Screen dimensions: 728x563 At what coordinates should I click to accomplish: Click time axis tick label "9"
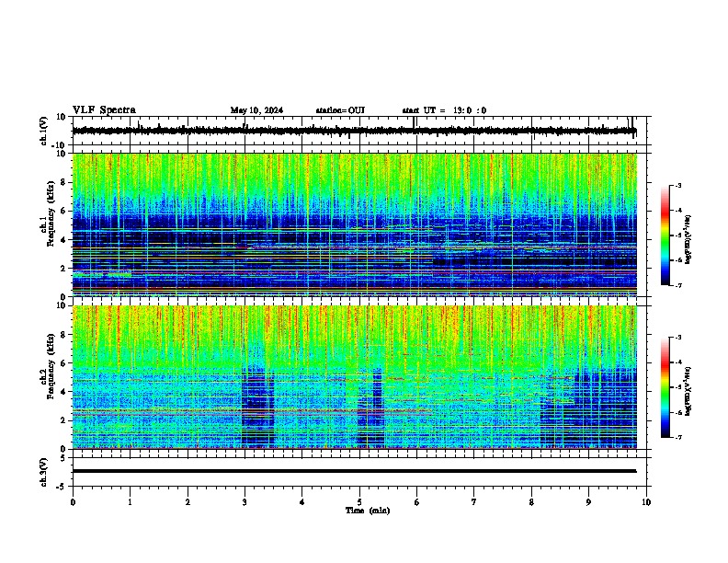tap(588, 502)
